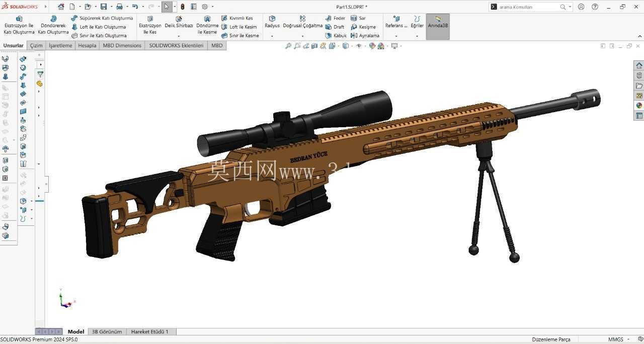This screenshot has height=344, width=644.
Task: Create a new document
Action: (x=72, y=7)
